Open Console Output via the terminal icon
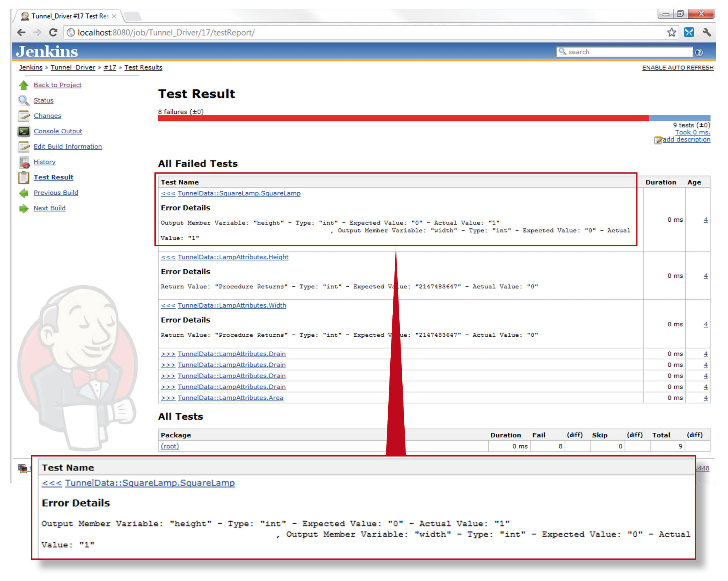 [23, 131]
